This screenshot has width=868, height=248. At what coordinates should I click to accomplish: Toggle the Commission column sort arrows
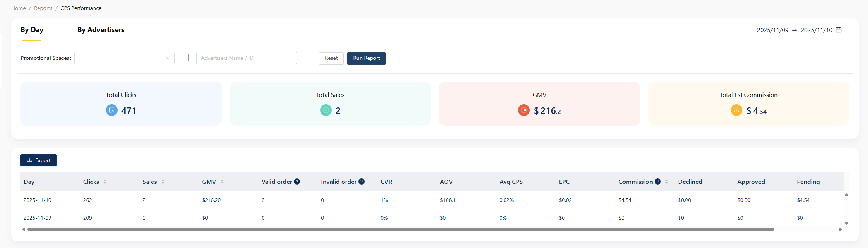point(667,182)
